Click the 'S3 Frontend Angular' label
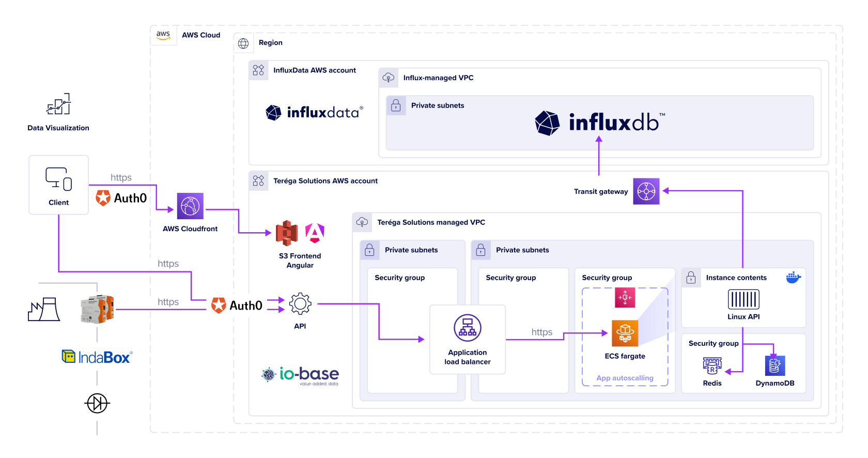The height and width of the screenshot is (458, 868). pos(300,261)
